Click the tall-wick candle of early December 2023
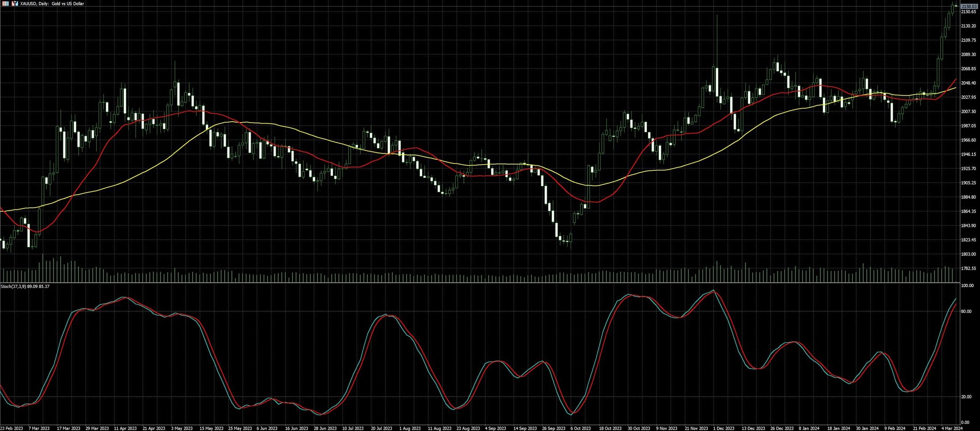 click(x=717, y=80)
